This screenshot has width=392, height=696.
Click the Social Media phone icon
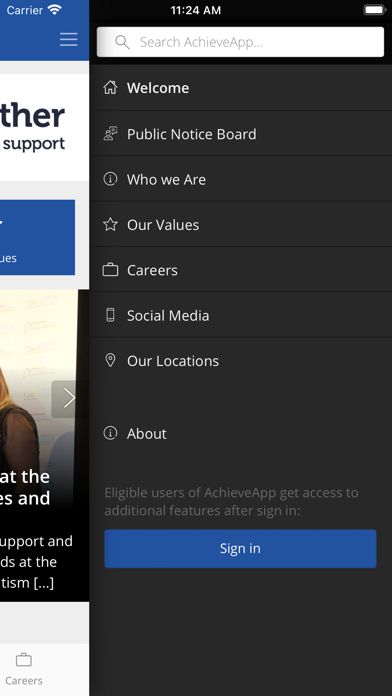(x=110, y=315)
